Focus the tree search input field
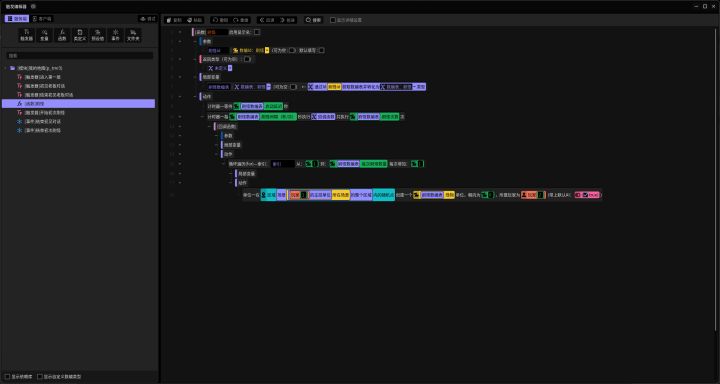Screen dimensions: 720x384 tap(79, 56)
